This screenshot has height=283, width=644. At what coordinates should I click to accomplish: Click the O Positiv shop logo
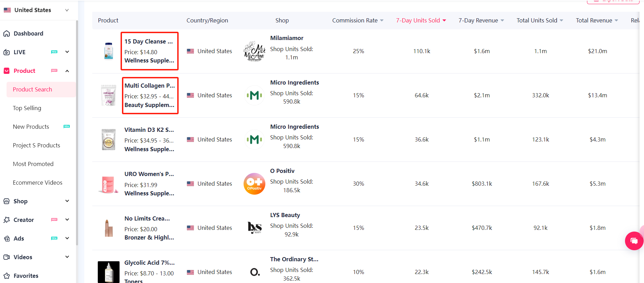[x=255, y=184]
